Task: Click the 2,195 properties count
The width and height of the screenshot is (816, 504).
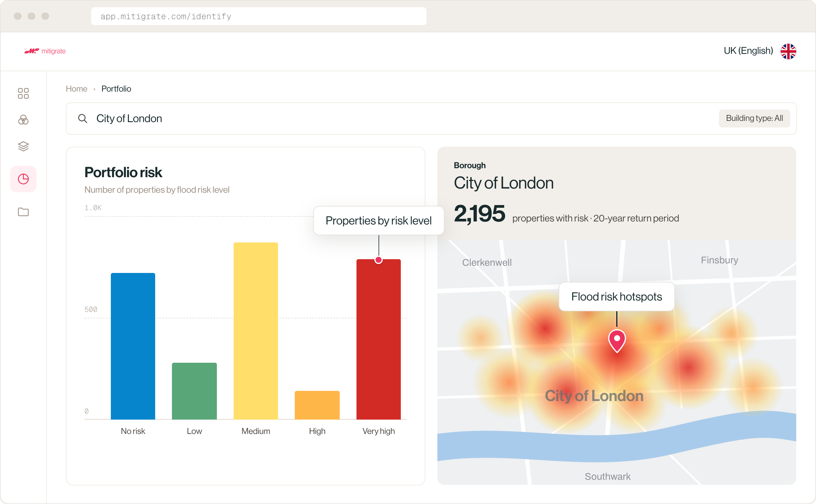Action: (479, 214)
